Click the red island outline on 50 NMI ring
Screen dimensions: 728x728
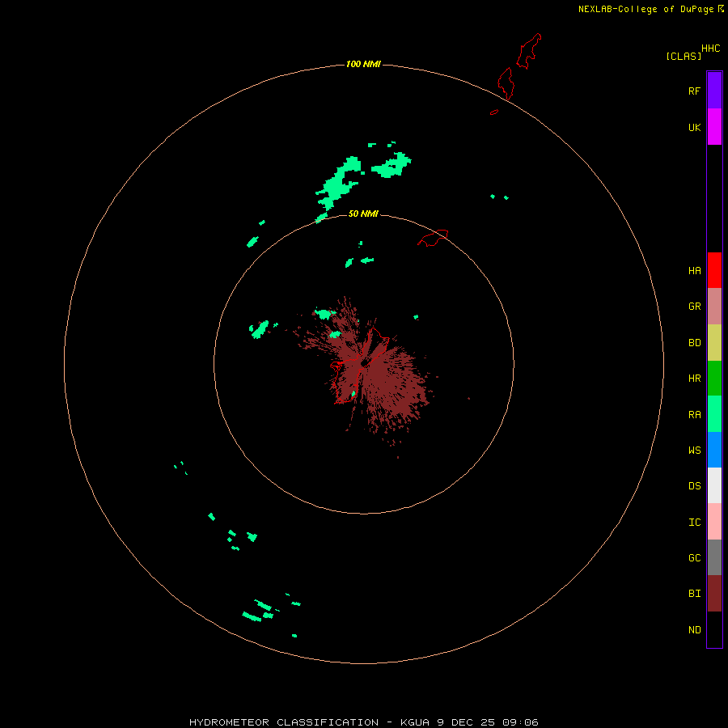click(x=433, y=238)
